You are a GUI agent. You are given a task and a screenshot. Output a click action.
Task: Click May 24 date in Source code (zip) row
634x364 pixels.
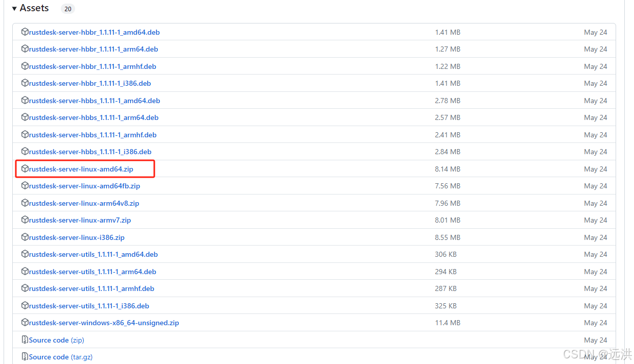click(596, 340)
